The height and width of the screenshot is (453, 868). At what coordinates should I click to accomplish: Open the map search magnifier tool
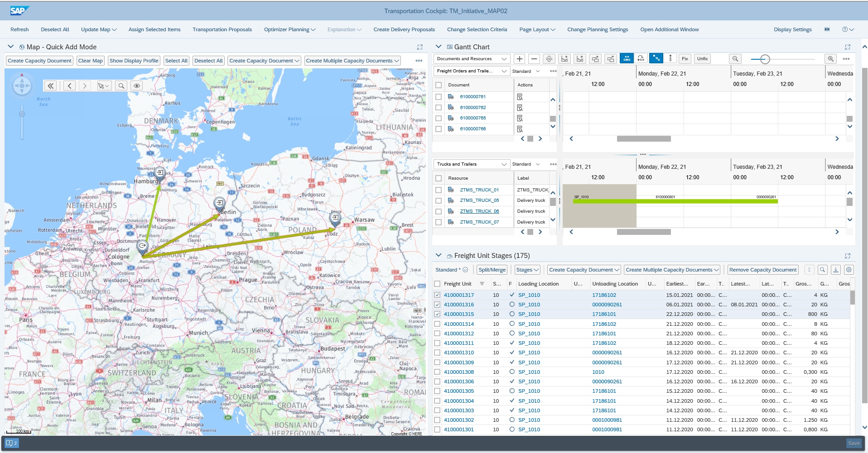pos(121,86)
